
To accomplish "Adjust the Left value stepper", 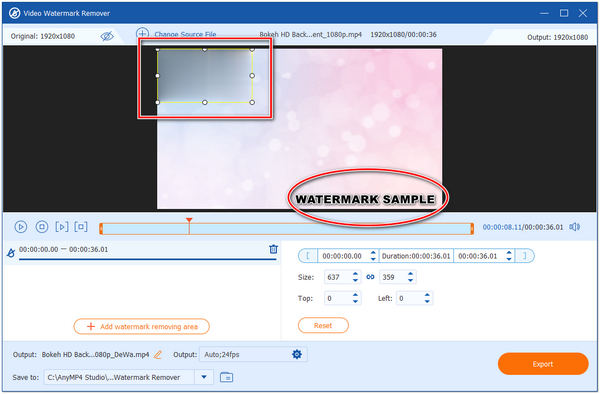I will click(427, 298).
